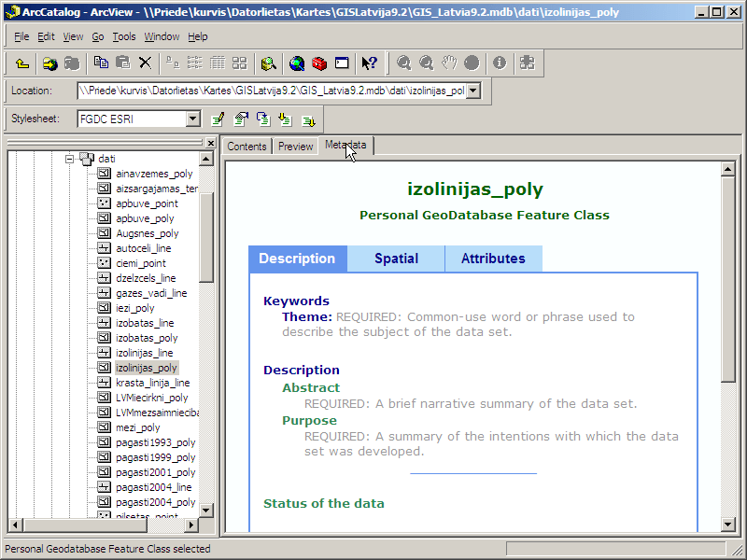Open the Search tool icon
The width and height of the screenshot is (747, 560).
pos(269,63)
